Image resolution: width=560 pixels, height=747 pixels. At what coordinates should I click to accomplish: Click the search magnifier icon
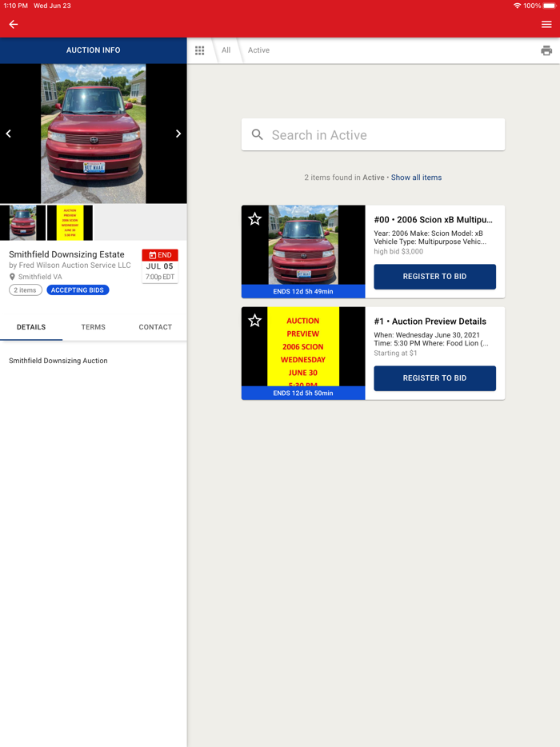[x=258, y=135]
